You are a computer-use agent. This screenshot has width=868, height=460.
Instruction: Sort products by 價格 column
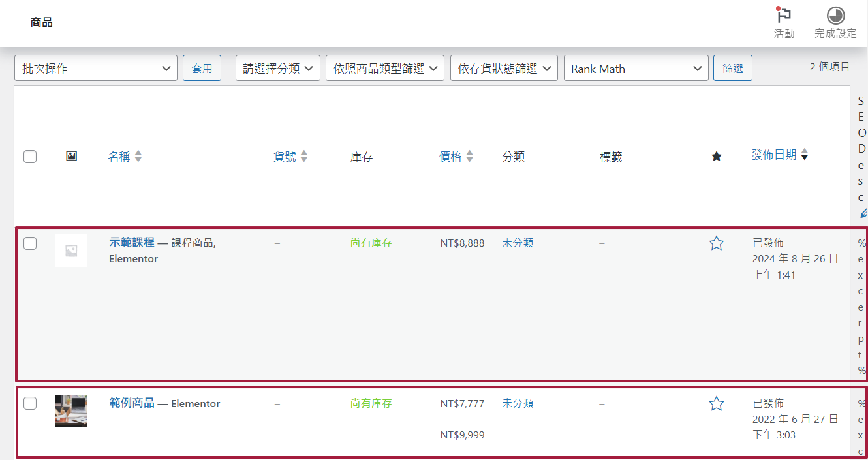click(x=450, y=157)
